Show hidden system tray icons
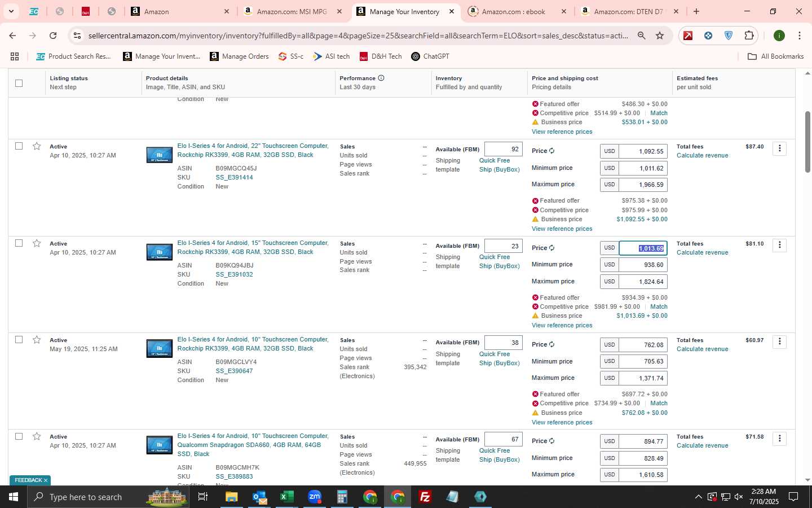The height and width of the screenshot is (508, 812). click(698, 497)
